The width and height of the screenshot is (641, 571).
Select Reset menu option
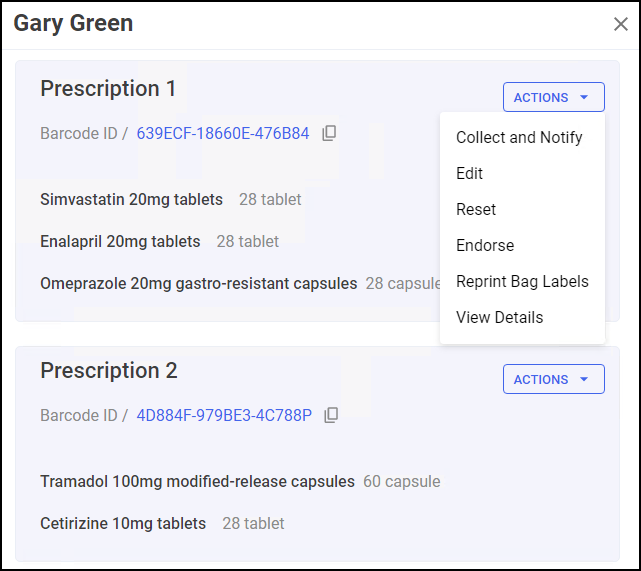476,209
